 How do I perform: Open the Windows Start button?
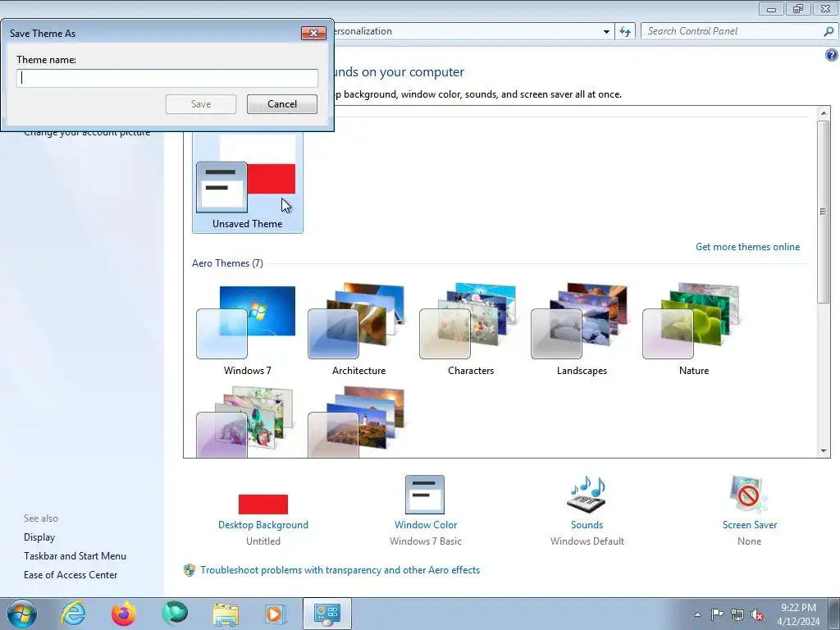22,614
